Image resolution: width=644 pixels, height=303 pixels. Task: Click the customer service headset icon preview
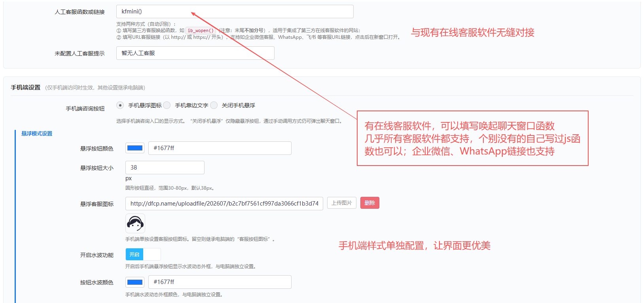(x=135, y=223)
